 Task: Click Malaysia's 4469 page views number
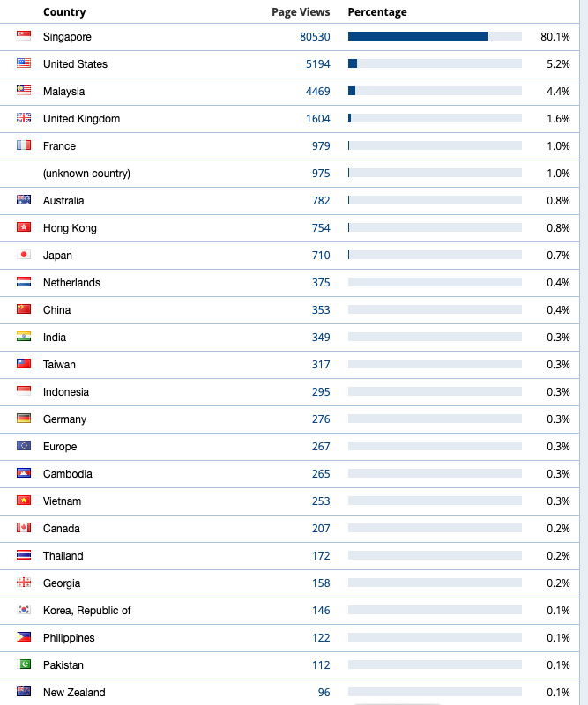[x=317, y=92]
